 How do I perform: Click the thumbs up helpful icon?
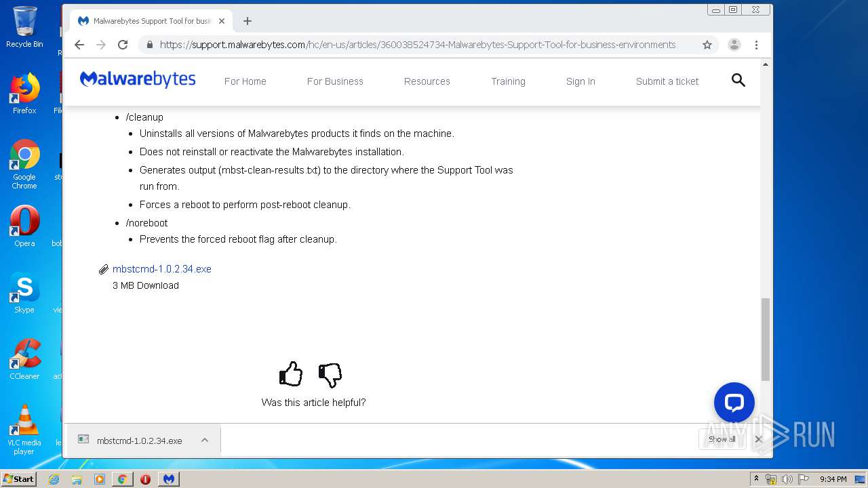point(291,374)
